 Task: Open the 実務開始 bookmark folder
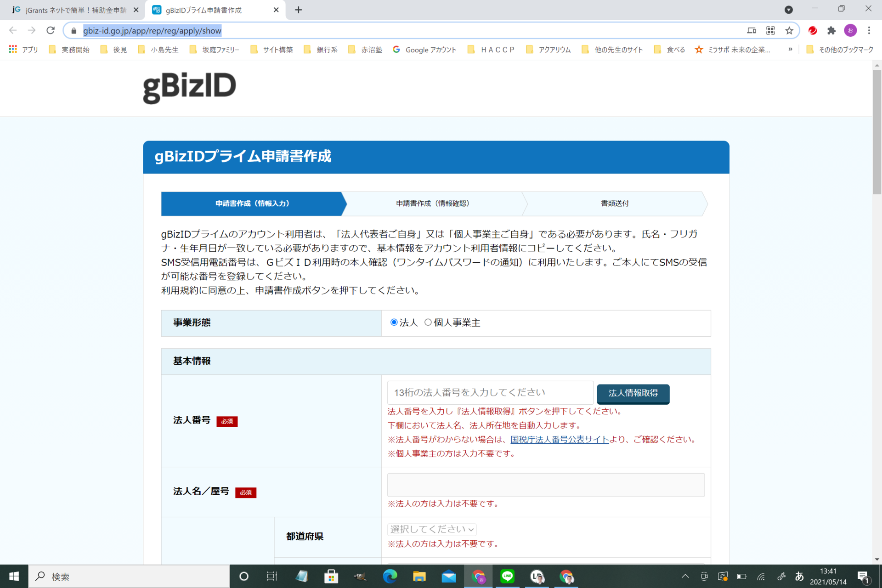pyautogui.click(x=69, y=49)
